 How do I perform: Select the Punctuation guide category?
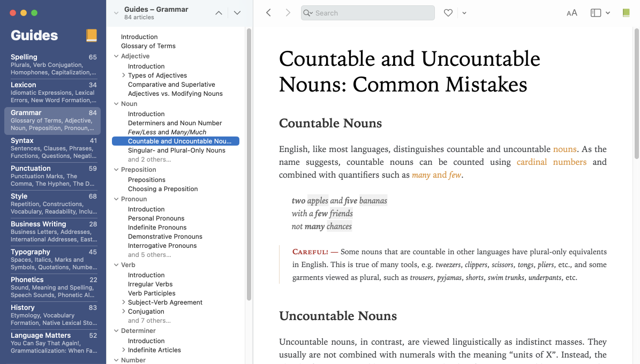[53, 176]
